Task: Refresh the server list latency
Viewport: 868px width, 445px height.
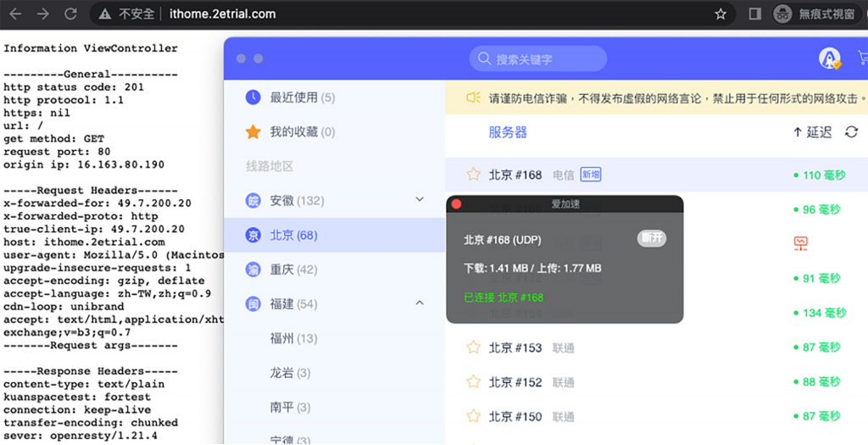Action: [x=851, y=131]
